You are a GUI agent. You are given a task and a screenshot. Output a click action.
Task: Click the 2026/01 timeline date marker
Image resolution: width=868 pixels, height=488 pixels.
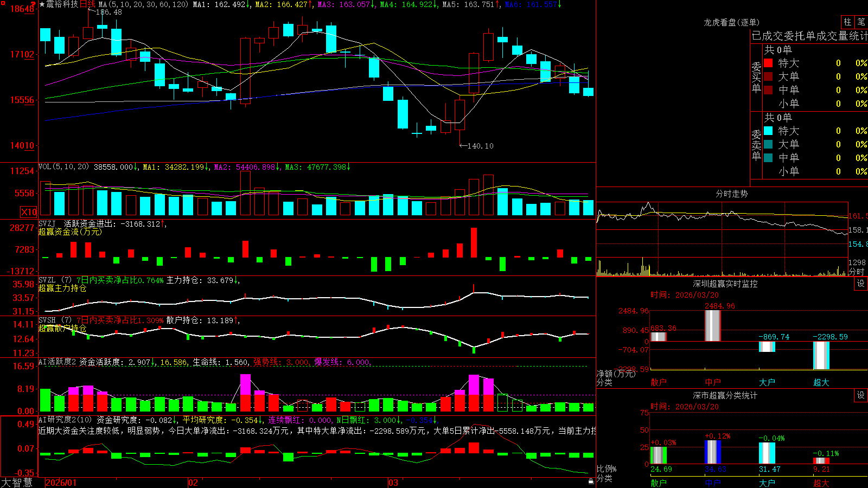coord(61,483)
